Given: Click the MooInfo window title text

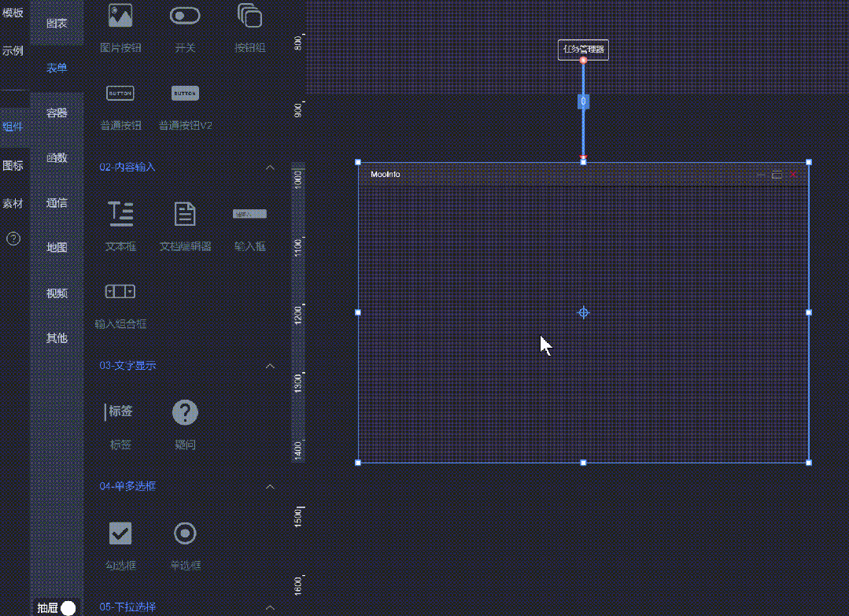Looking at the screenshot, I should coord(385,175).
